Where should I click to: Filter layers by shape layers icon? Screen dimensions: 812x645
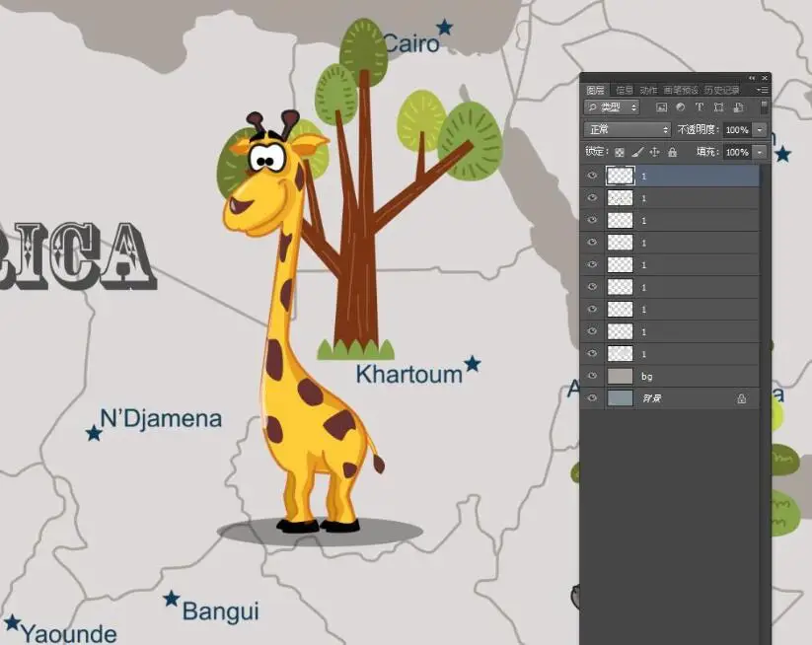719,107
